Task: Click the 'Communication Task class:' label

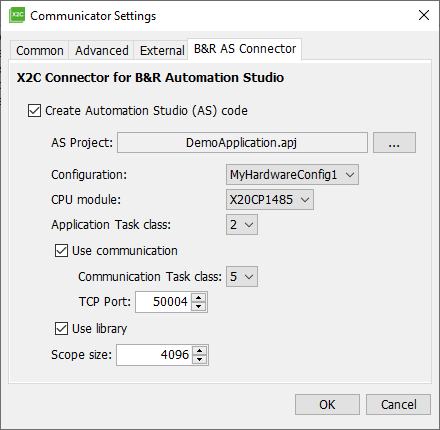Action: tap(150, 277)
